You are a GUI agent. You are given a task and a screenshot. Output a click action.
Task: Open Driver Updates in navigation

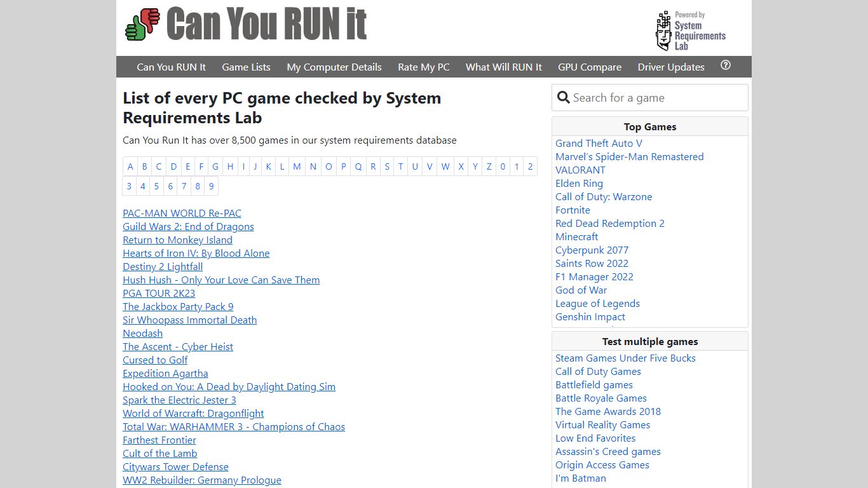(671, 67)
